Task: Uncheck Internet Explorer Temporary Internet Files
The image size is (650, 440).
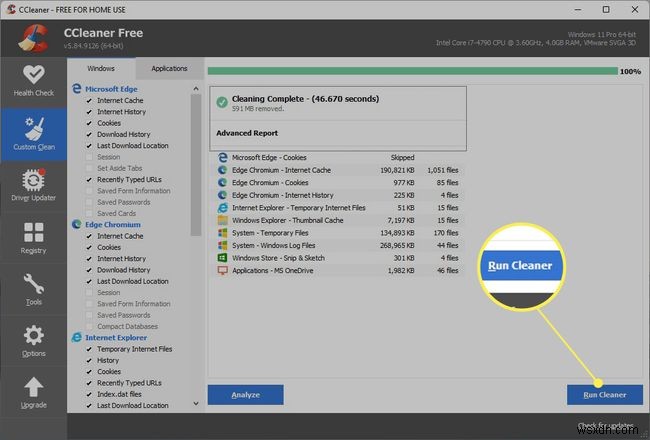Action: point(89,349)
